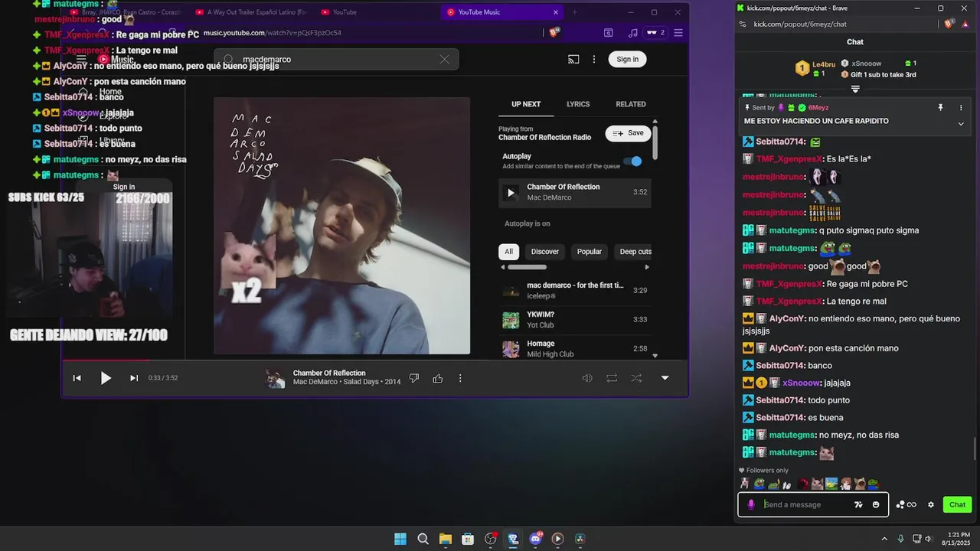Viewport: 980px width, 551px height.
Task: Switch to the LYRICS tab
Action: click(578, 104)
